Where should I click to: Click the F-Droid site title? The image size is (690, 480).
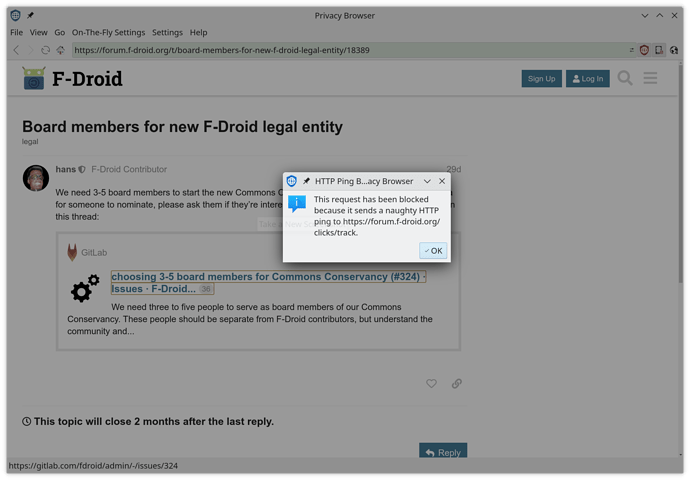coord(87,79)
